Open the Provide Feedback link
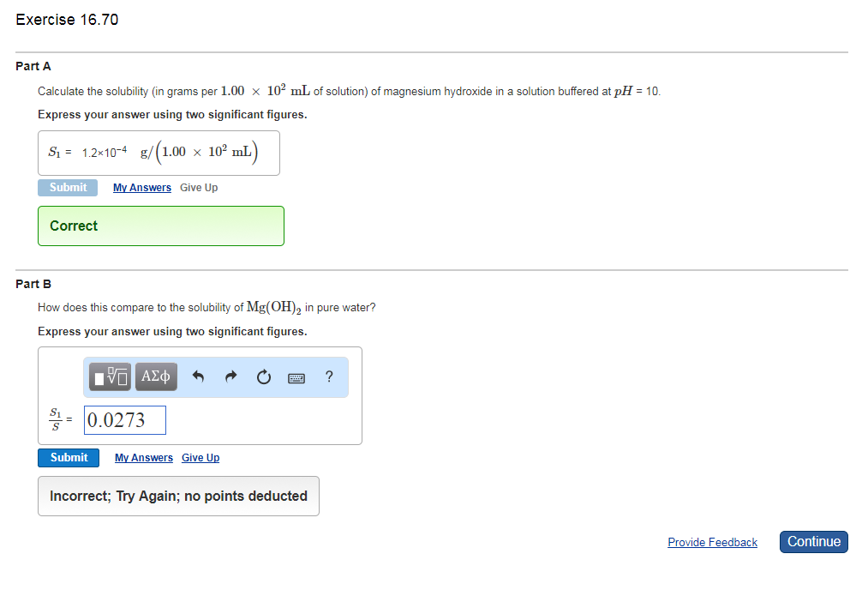The image size is (868, 602). [712, 541]
